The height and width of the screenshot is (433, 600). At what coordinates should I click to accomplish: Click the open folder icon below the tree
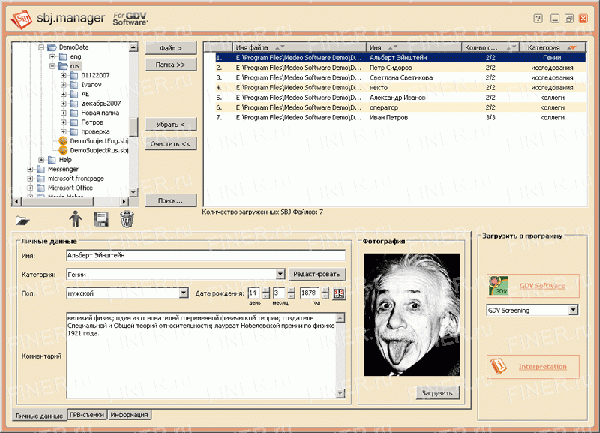click(x=23, y=220)
